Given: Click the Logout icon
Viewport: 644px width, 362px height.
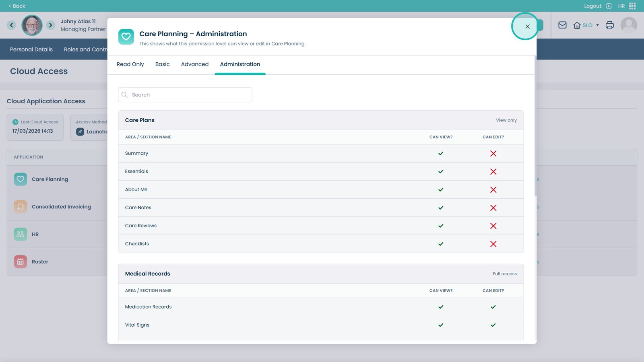Looking at the screenshot, I should pos(609,6).
